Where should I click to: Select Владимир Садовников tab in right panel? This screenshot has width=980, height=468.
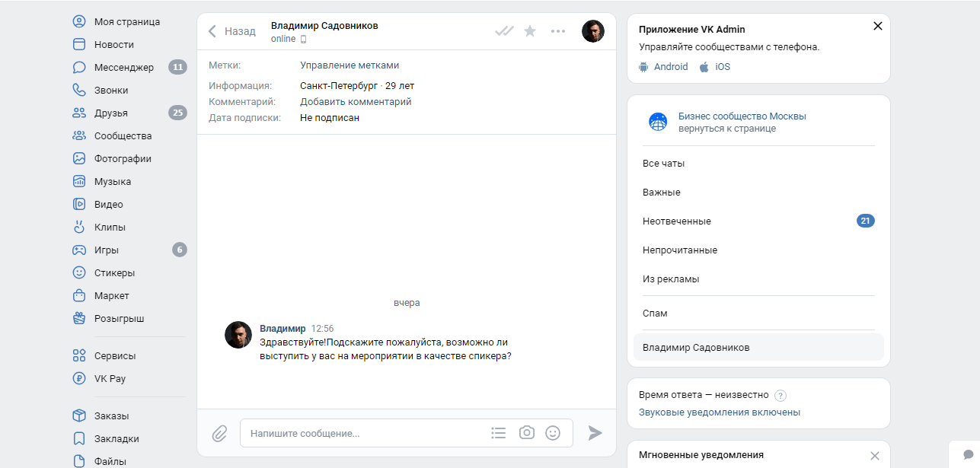(758, 347)
